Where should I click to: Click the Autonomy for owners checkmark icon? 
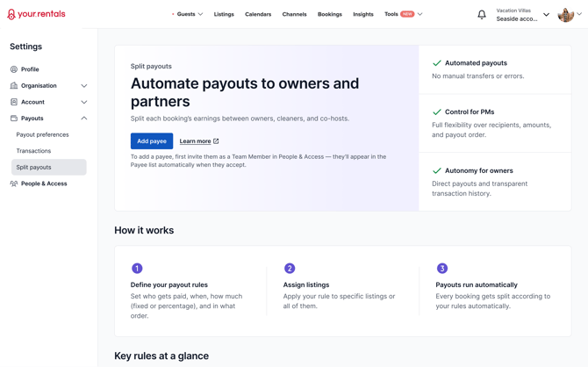tap(436, 170)
